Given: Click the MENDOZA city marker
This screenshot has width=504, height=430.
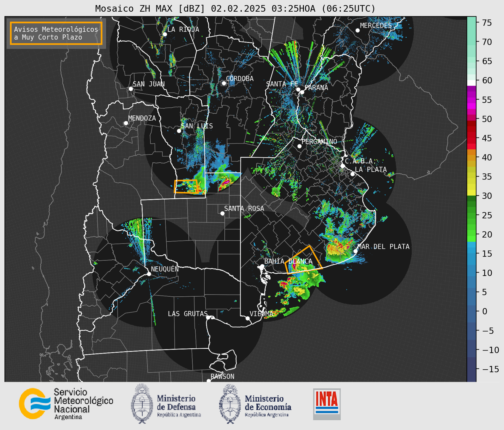Looking at the screenshot, I should [x=126, y=123].
